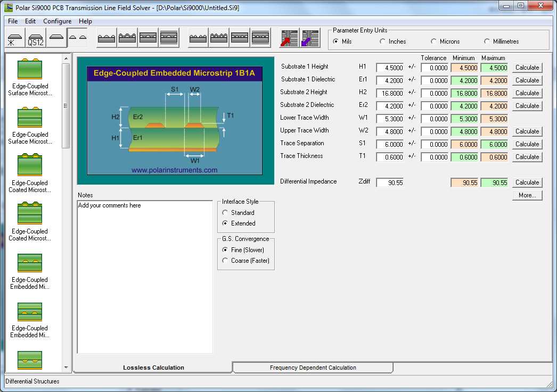Choose the two-layer Edge-Coupled Surface Microstrip structure

point(30,126)
